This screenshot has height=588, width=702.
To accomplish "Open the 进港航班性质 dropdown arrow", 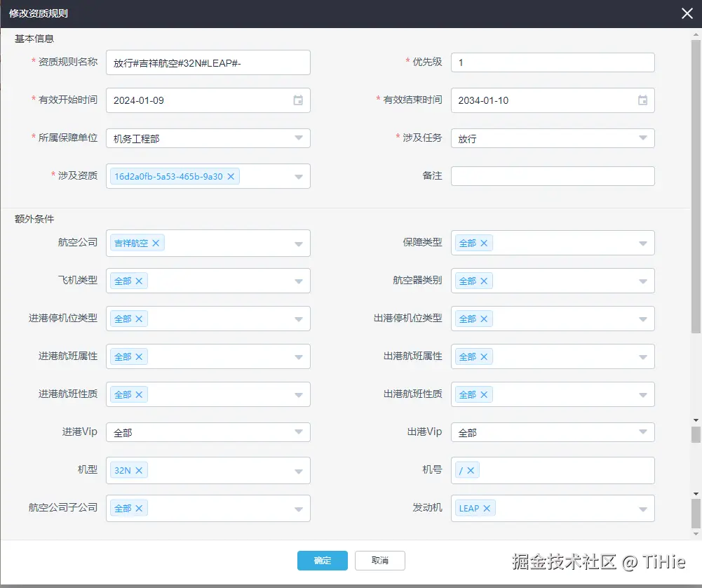I will tap(299, 395).
